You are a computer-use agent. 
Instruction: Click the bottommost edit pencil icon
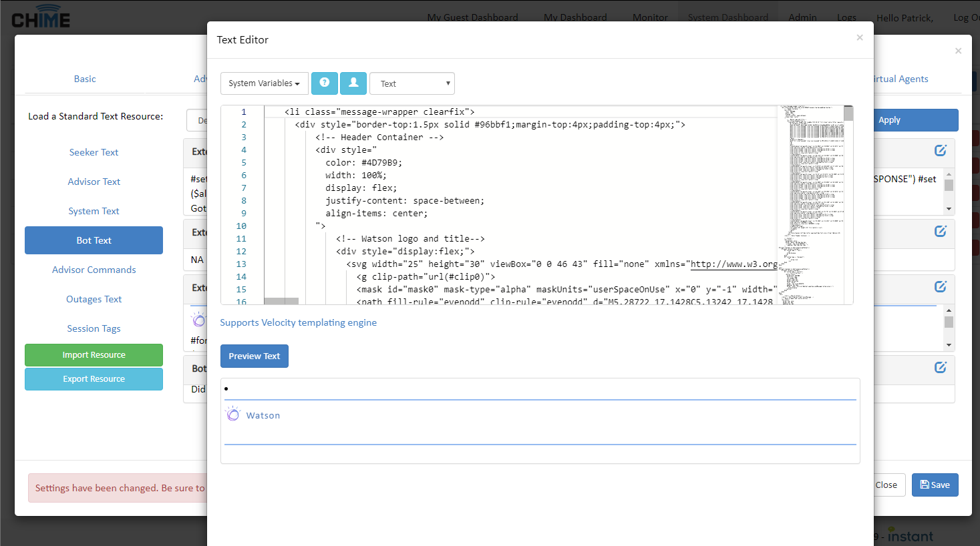click(940, 367)
